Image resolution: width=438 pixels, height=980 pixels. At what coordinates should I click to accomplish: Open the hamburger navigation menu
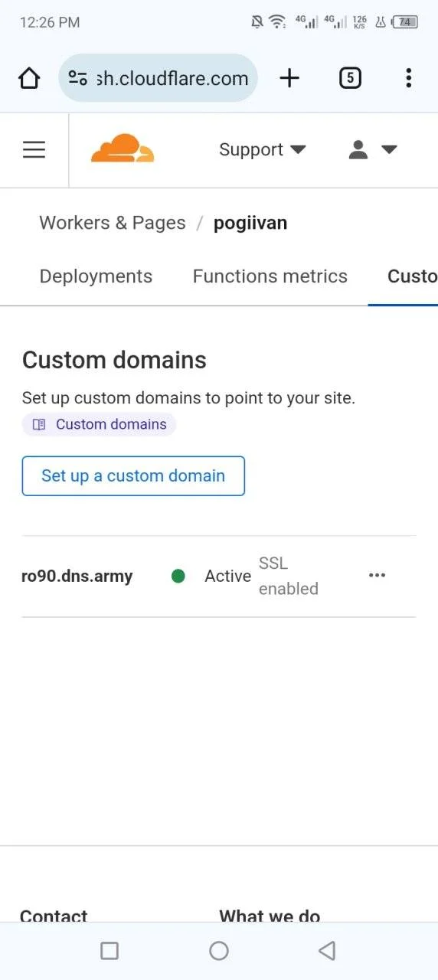point(34,149)
